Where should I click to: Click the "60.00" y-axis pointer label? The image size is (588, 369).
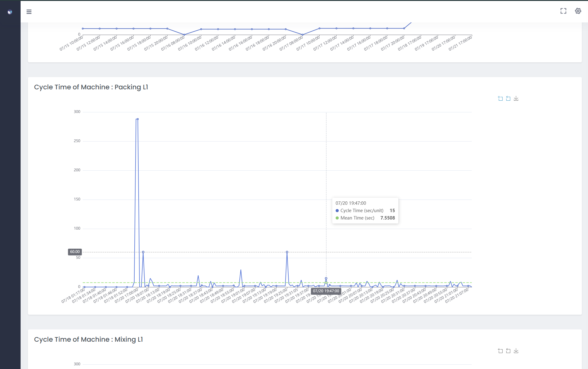click(x=75, y=252)
